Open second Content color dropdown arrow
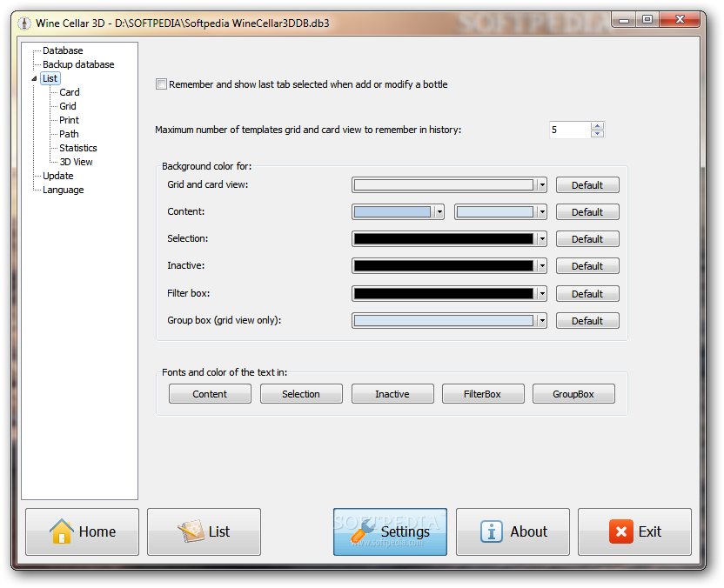Image resolution: width=724 pixels, height=588 pixels. 542,212
